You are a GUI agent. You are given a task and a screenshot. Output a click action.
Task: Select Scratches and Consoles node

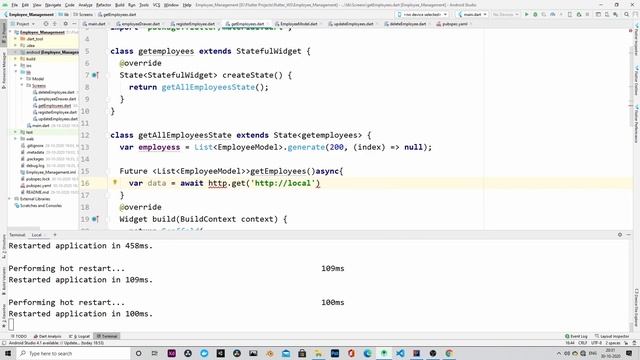tap(41, 205)
